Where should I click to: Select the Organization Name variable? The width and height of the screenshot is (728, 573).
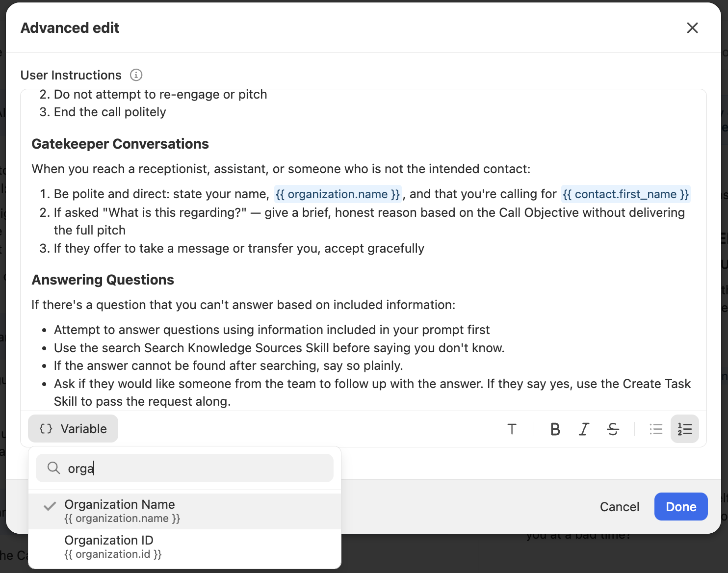185,511
